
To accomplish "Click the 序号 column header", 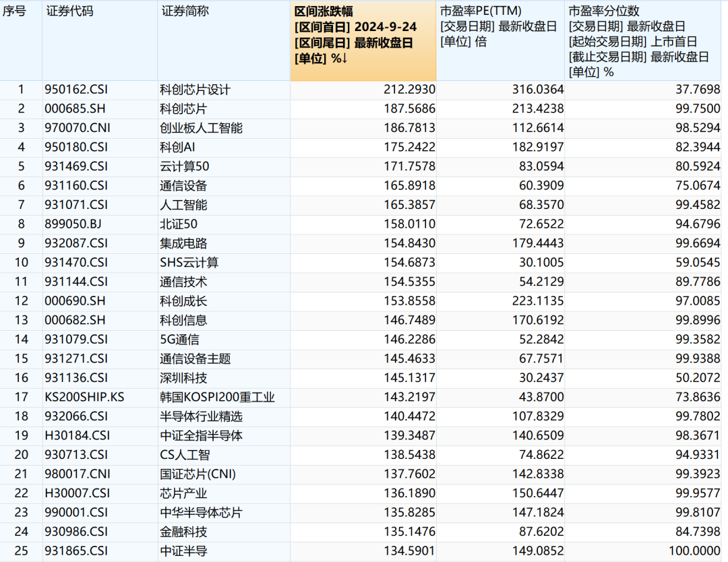I will pyautogui.click(x=21, y=41).
